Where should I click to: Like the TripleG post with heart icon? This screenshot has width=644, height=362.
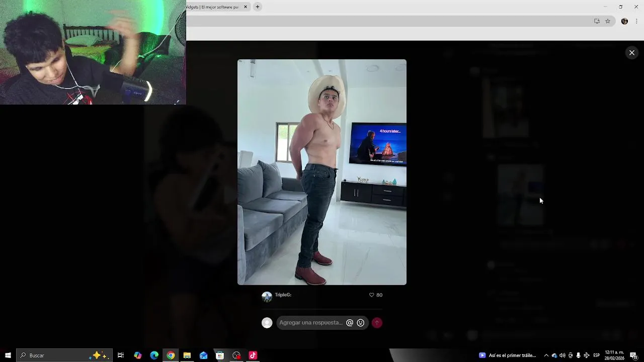click(372, 295)
